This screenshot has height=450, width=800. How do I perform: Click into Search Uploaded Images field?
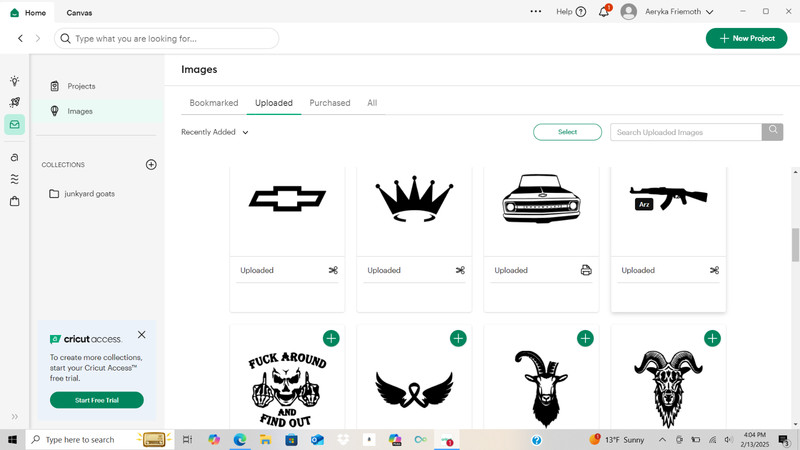tap(686, 132)
